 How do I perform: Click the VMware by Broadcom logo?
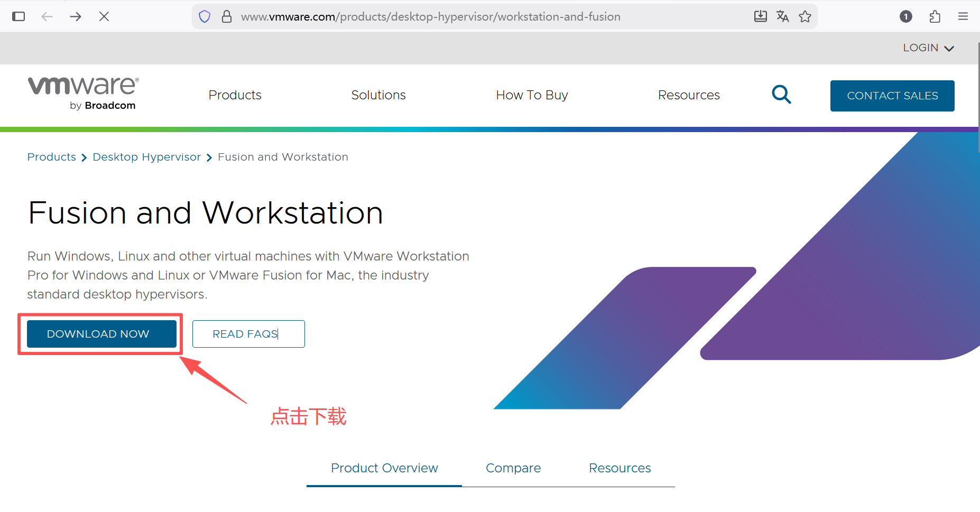tap(84, 94)
